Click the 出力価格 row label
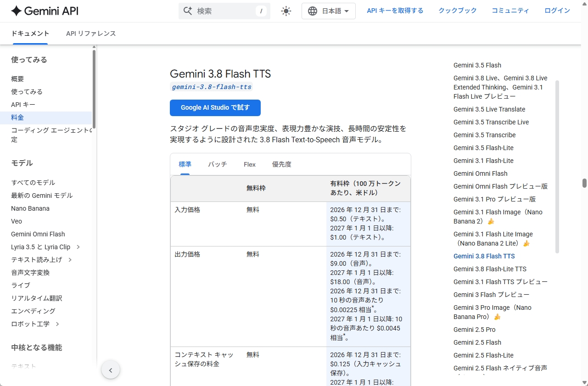588x386 pixels. (187, 254)
